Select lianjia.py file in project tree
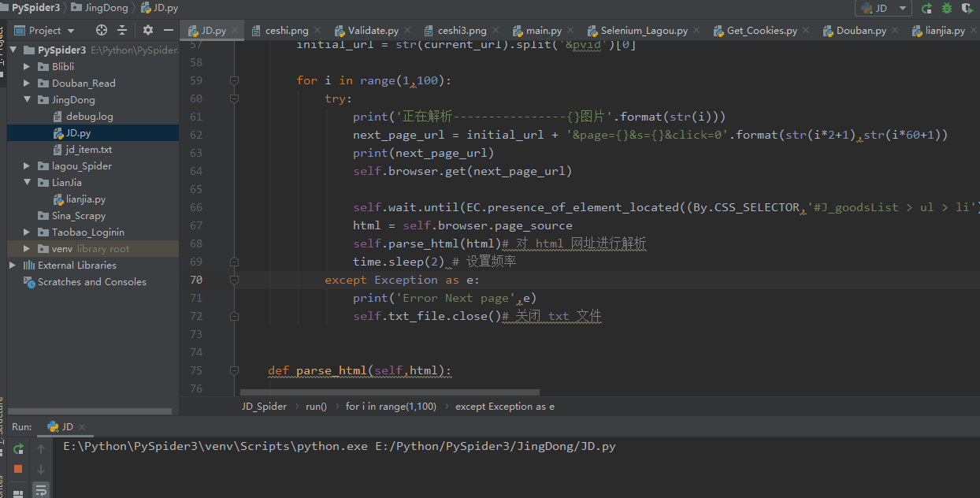 click(x=85, y=199)
